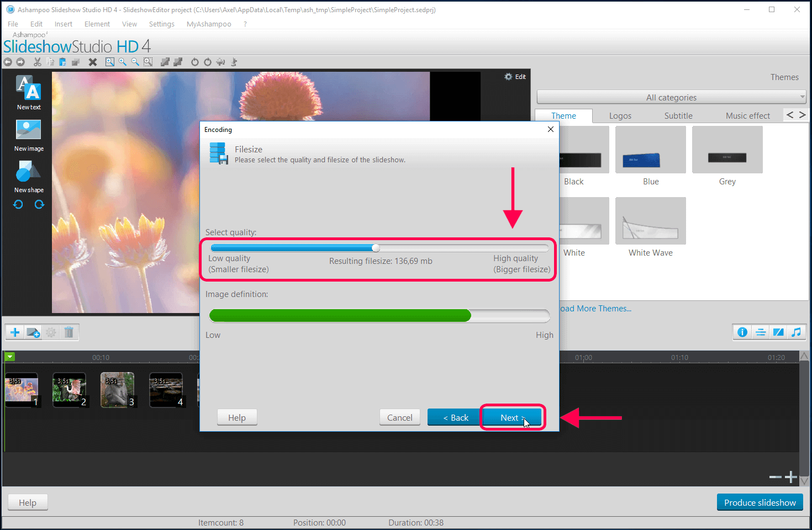This screenshot has height=530, width=812.
Task: Click the left tab-scroll chevron in Themes
Action: 790,115
